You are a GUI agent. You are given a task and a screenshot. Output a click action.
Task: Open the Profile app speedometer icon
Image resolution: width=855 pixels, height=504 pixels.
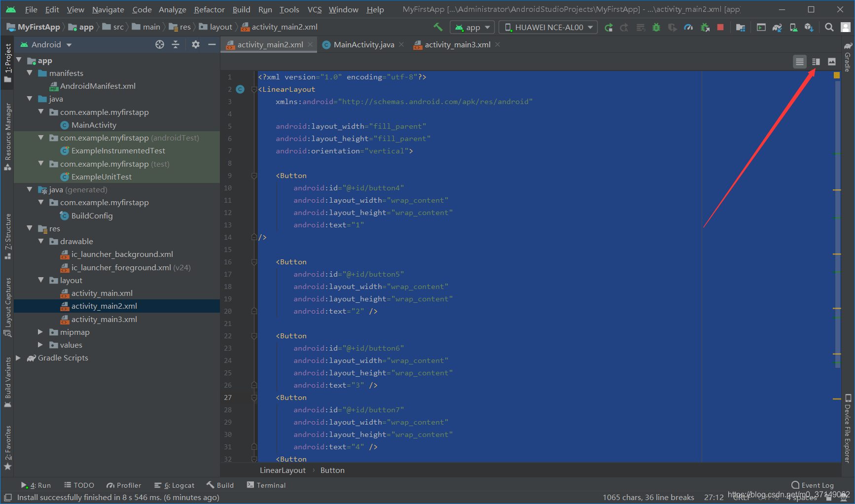(688, 28)
